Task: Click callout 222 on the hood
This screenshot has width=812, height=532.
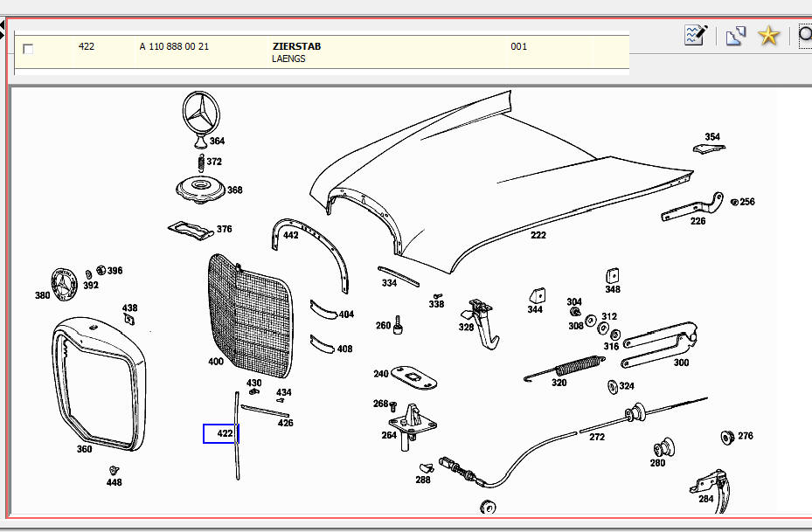Action: coord(538,236)
